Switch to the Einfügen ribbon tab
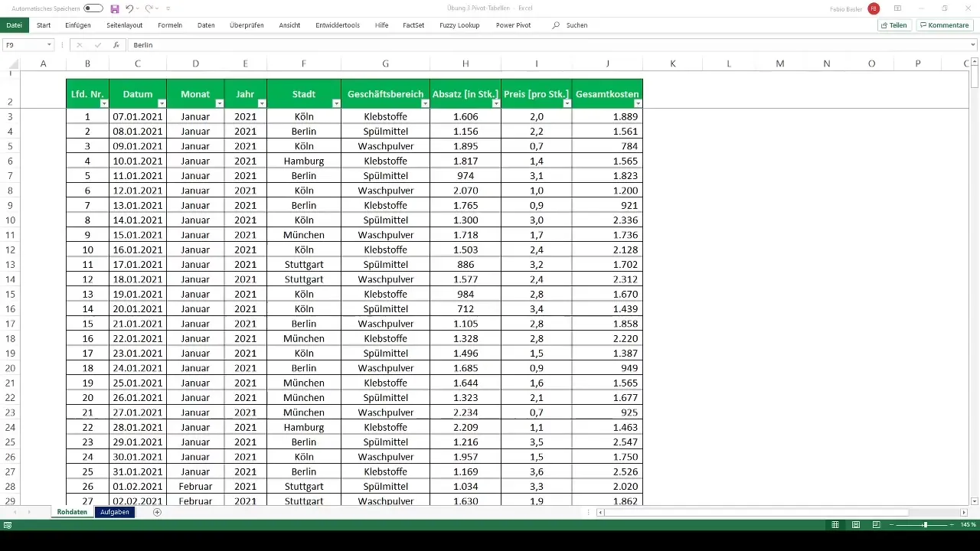The image size is (980, 551). click(78, 25)
